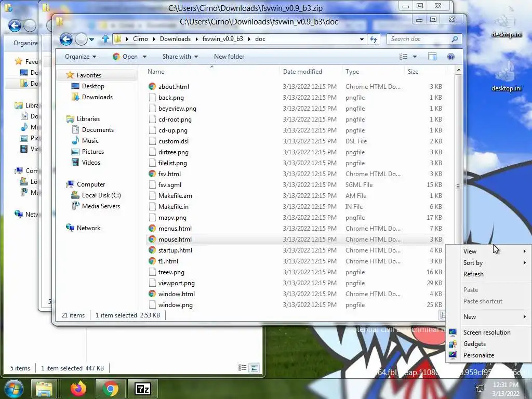
Task: Sort by the Type column header
Action: pyautogui.click(x=373, y=72)
